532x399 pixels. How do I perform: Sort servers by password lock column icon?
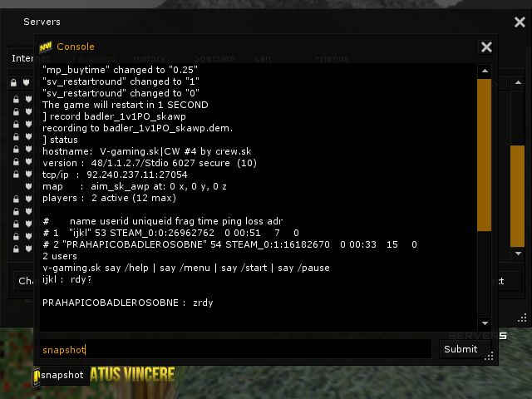13,82
